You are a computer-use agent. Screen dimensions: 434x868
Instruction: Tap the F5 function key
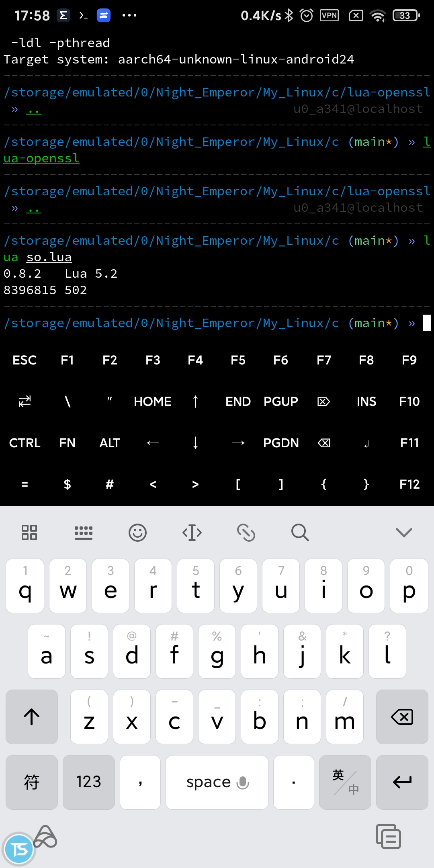tap(238, 360)
